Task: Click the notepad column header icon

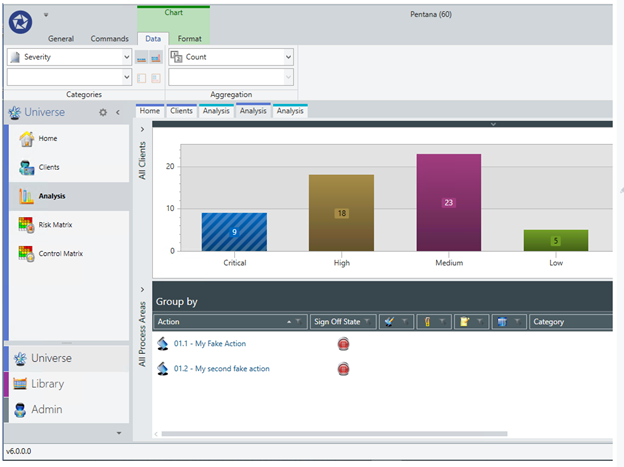Action: (x=464, y=322)
